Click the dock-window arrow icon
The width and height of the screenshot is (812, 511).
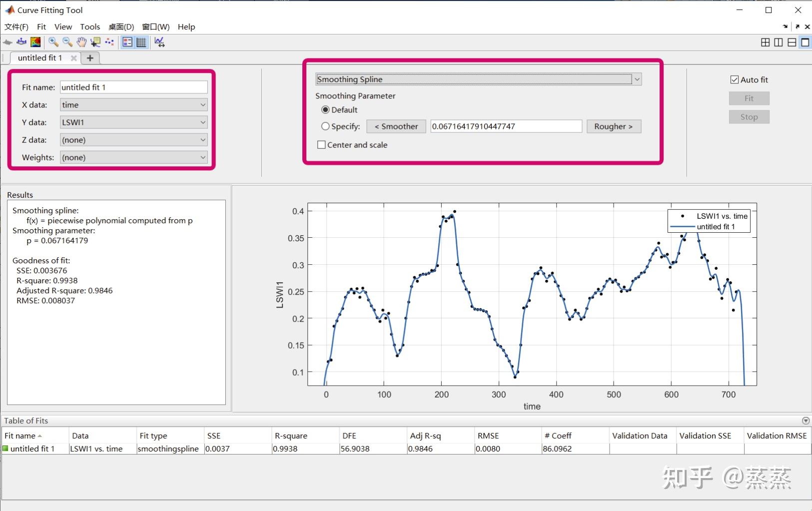785,26
